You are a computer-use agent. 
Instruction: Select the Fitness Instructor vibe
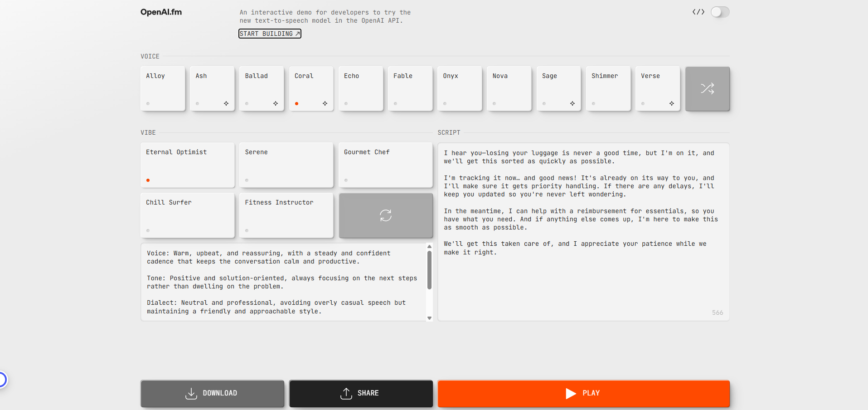(286, 215)
